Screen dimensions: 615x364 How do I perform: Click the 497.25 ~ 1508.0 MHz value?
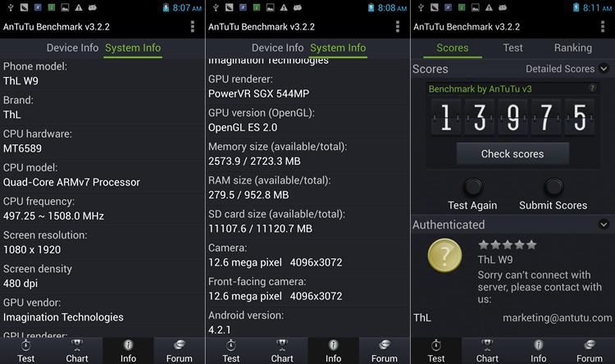[54, 216]
